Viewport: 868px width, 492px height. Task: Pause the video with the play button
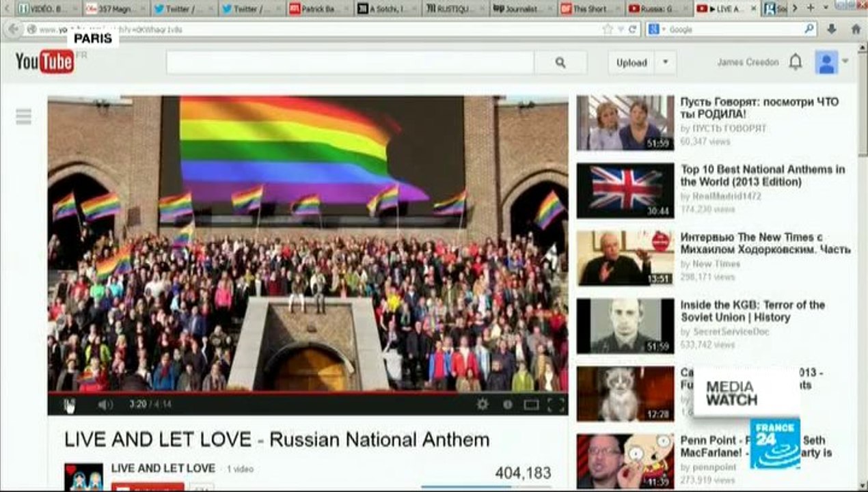69,405
